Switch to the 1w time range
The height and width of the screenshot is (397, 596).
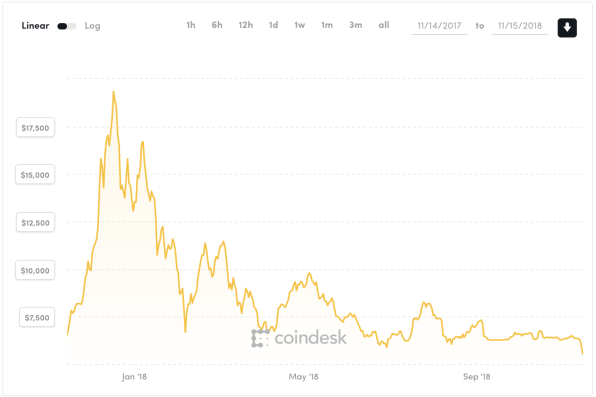[x=300, y=25]
